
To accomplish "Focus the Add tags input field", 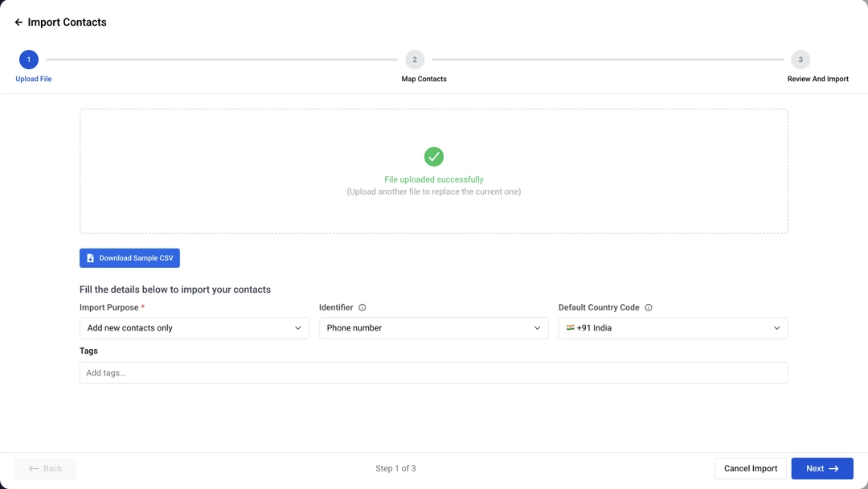I will (x=433, y=372).
